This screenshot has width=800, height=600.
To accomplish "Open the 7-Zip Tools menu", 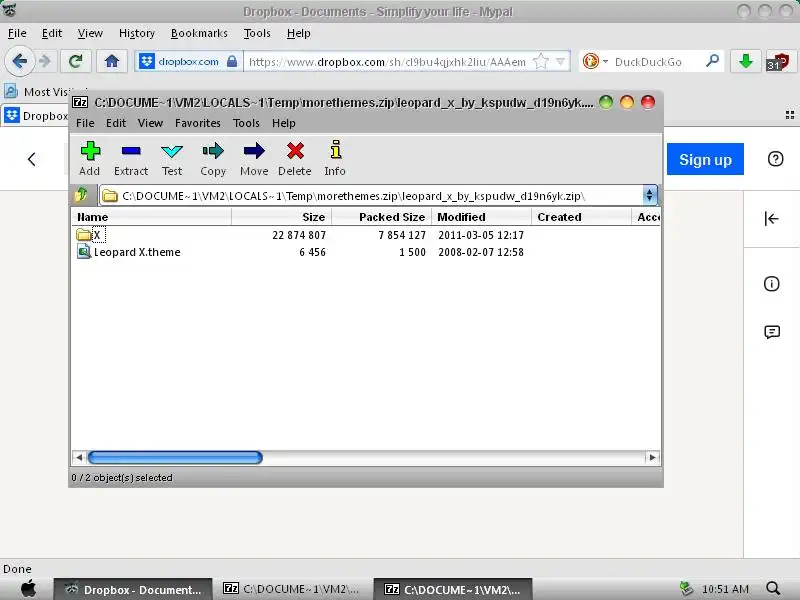I will [x=246, y=123].
